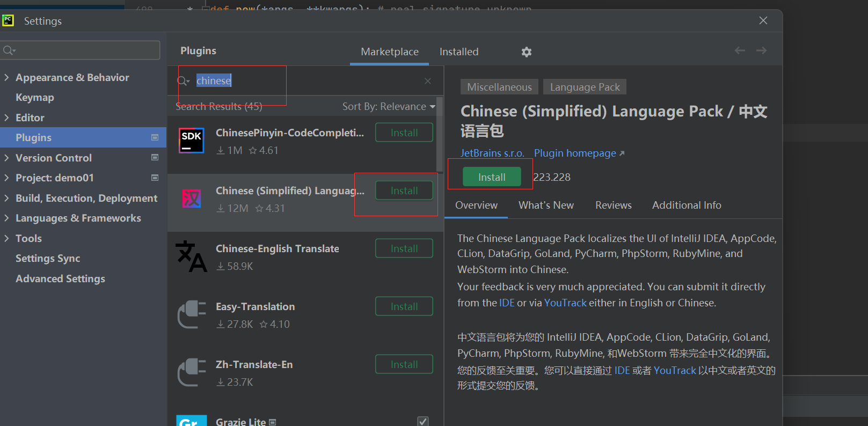Install the Zh-Translate-En plugin
The width and height of the screenshot is (868, 426).
pyautogui.click(x=404, y=364)
